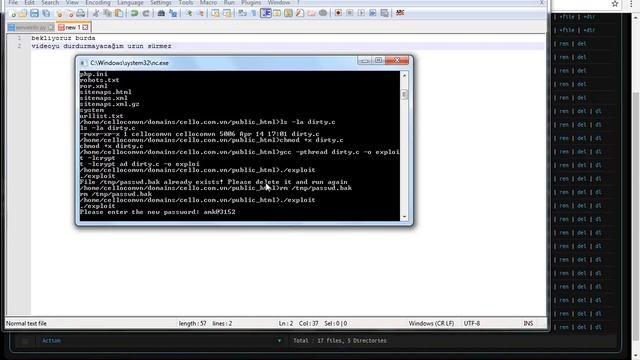Toggle the highlighted Indent Guide icon
The width and height of the screenshot is (640, 360).
(x=266, y=13)
